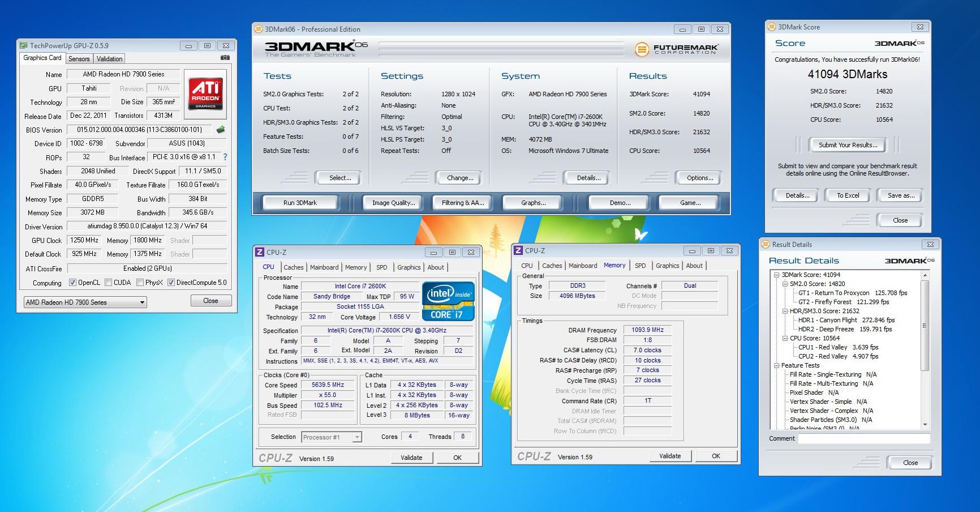Click the Image Quality... button
980x512 pixels.
[393, 203]
